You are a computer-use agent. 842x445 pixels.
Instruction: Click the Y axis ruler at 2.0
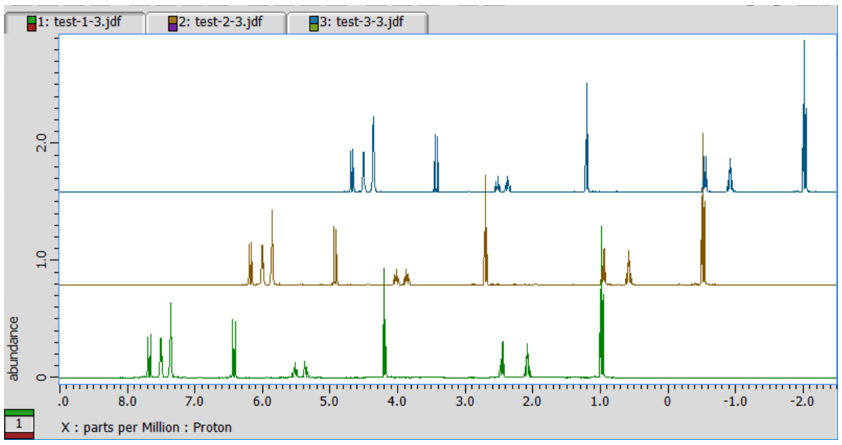point(40,143)
